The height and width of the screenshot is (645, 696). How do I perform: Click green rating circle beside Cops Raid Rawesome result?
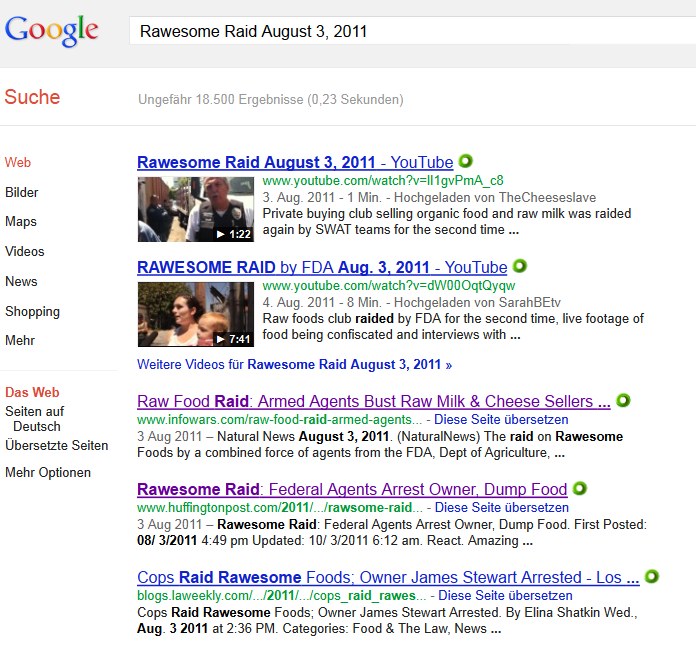652,576
